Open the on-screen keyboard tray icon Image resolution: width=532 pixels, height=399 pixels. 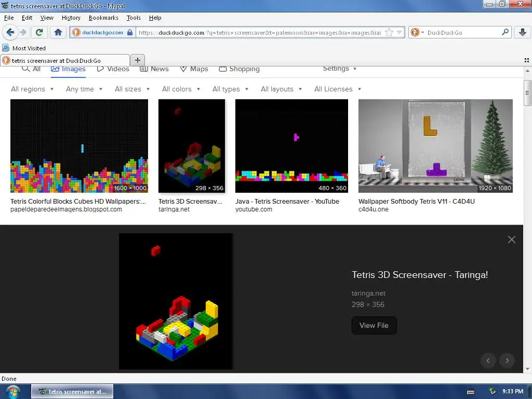pos(471,392)
